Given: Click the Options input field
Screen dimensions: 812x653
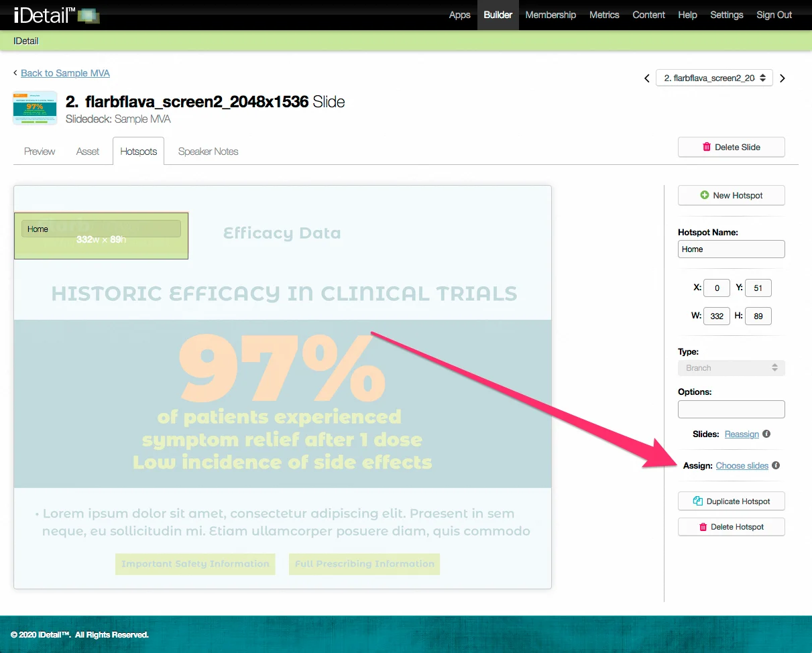Looking at the screenshot, I should (732, 409).
